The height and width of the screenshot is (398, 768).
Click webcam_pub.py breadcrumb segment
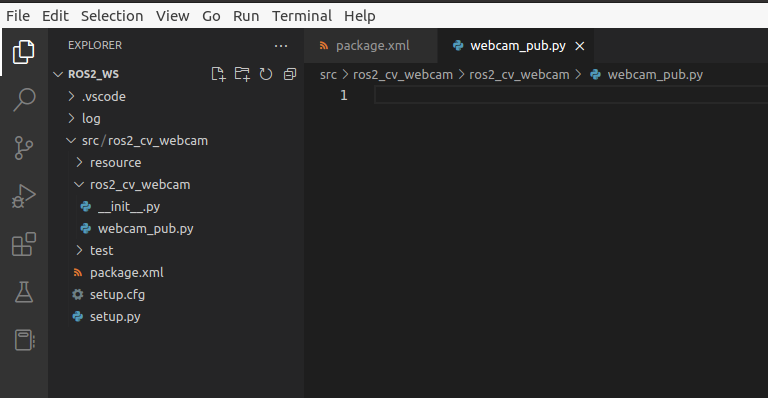655,74
